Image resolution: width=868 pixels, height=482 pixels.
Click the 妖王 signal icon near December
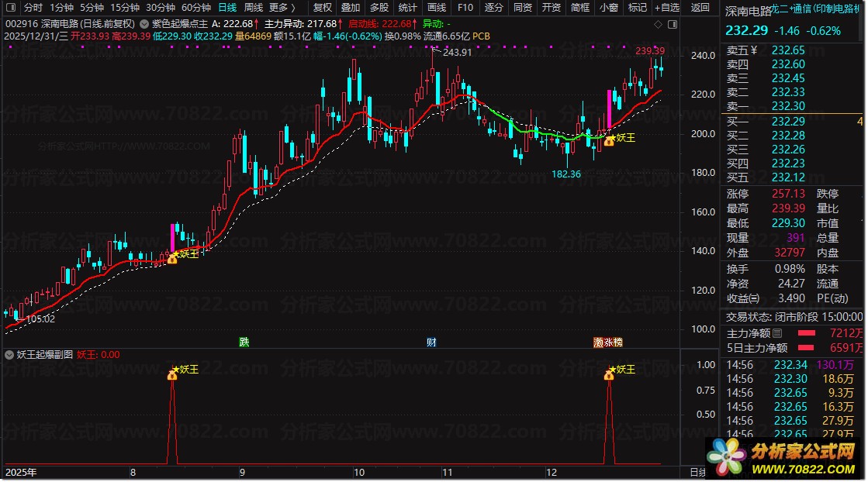609,141
